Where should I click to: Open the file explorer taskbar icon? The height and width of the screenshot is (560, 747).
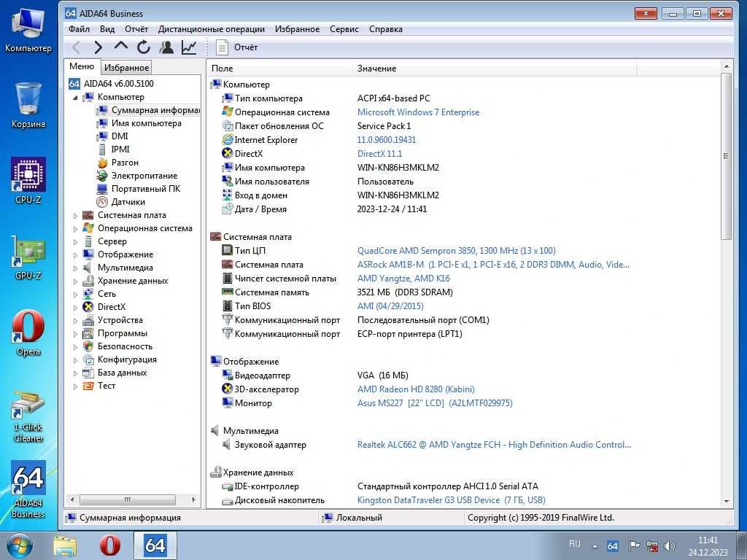pyautogui.click(x=65, y=545)
